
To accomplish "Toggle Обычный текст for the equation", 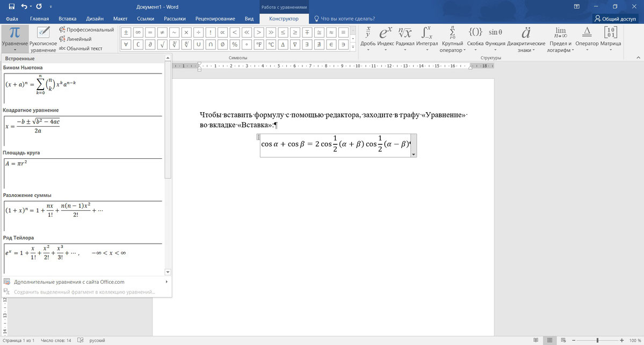I will click(81, 48).
